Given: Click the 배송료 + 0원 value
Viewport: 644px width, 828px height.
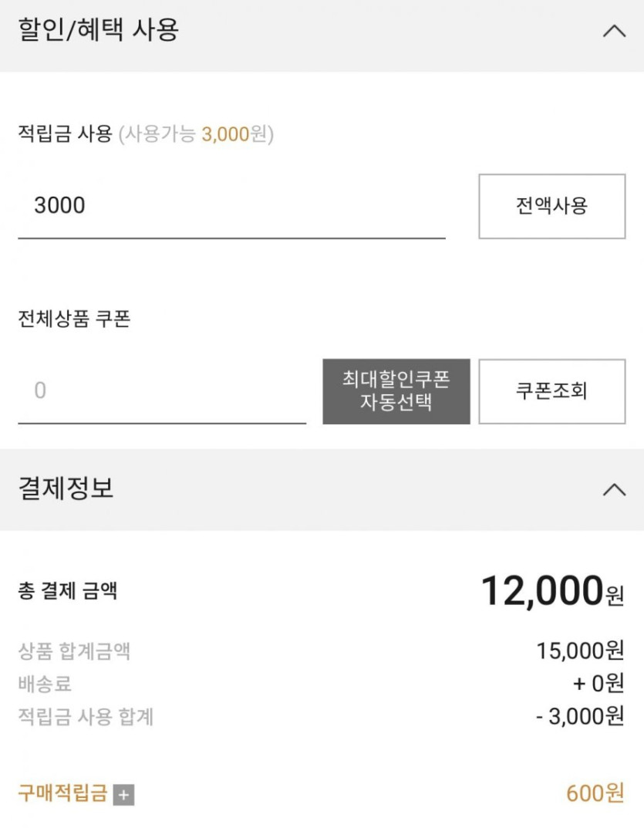Looking at the screenshot, I should [592, 684].
